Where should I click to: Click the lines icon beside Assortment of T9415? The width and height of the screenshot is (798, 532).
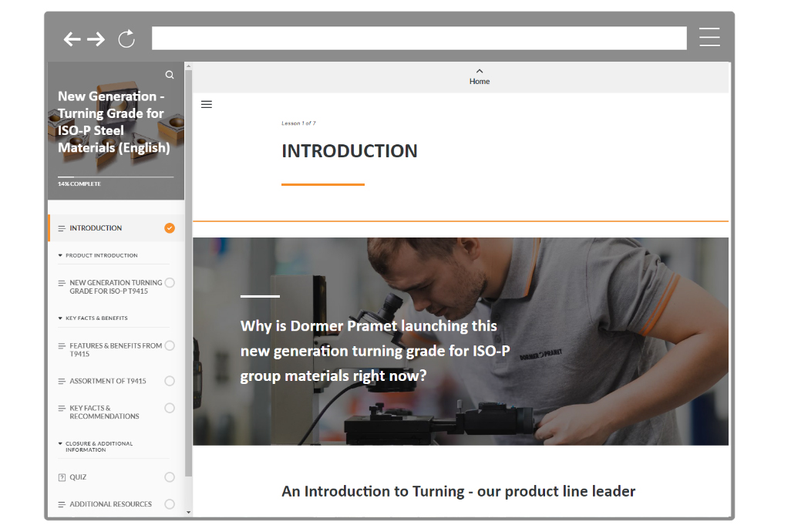pyautogui.click(x=62, y=382)
